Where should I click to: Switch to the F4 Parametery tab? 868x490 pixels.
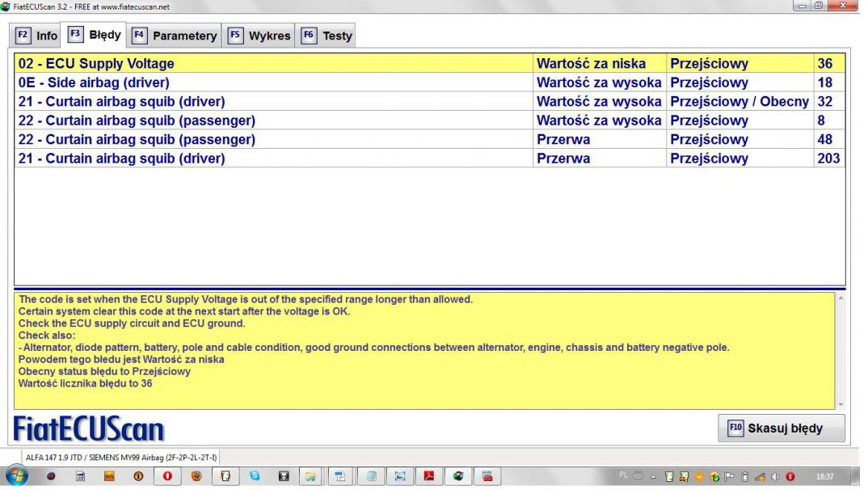pyautogui.click(x=174, y=36)
